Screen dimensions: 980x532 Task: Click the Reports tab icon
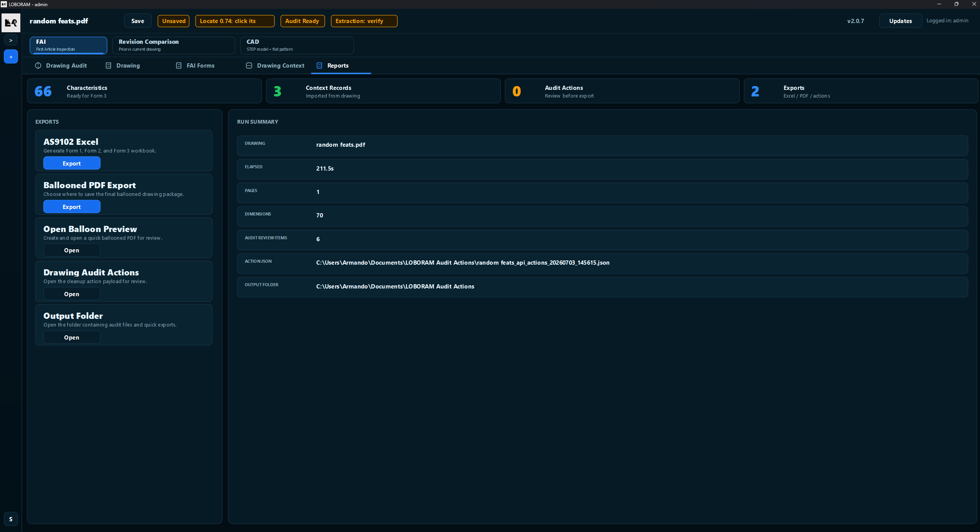pyautogui.click(x=319, y=66)
